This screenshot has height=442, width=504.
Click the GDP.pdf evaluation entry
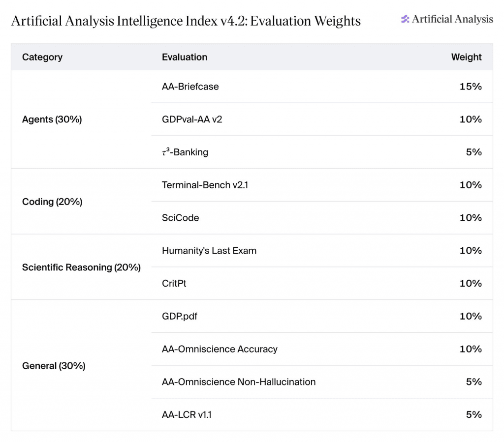click(x=179, y=317)
